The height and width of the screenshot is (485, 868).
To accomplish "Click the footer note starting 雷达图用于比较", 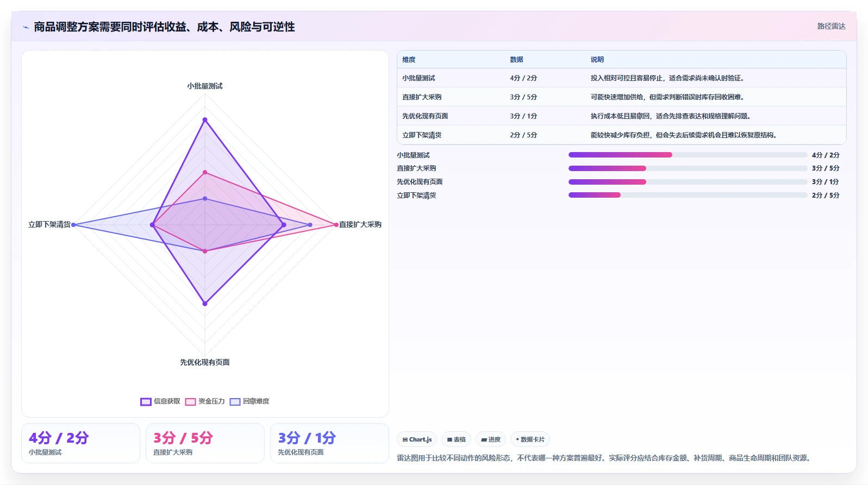I will [x=605, y=458].
